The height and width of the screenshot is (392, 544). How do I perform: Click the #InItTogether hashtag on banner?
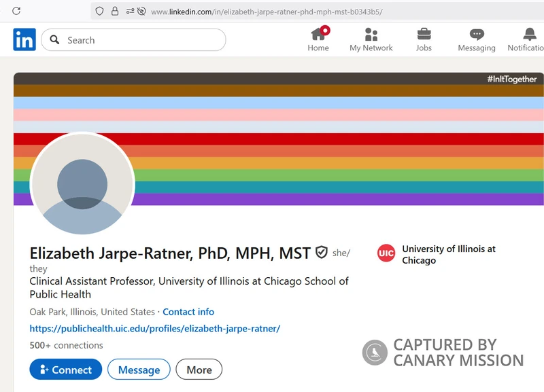512,79
